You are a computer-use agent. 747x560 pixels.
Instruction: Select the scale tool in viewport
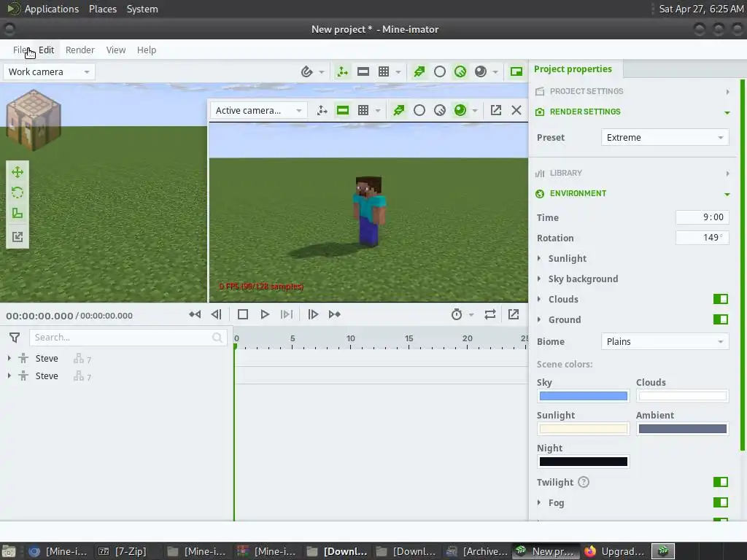(x=18, y=214)
